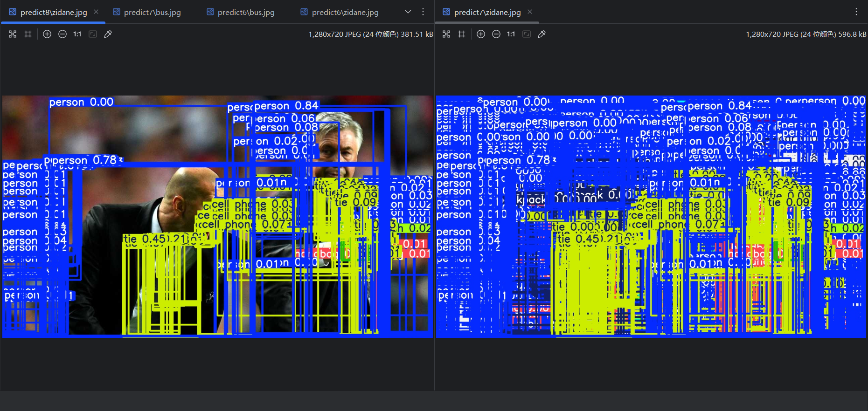Open left editor pane more options menu
Screen dimensions: 868x411
click(423, 12)
